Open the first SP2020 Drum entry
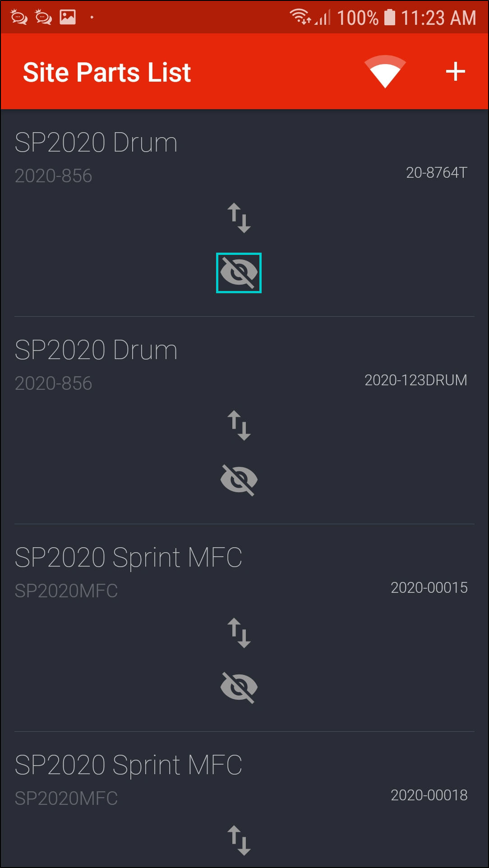Image resolution: width=489 pixels, height=868 pixels. [x=96, y=143]
